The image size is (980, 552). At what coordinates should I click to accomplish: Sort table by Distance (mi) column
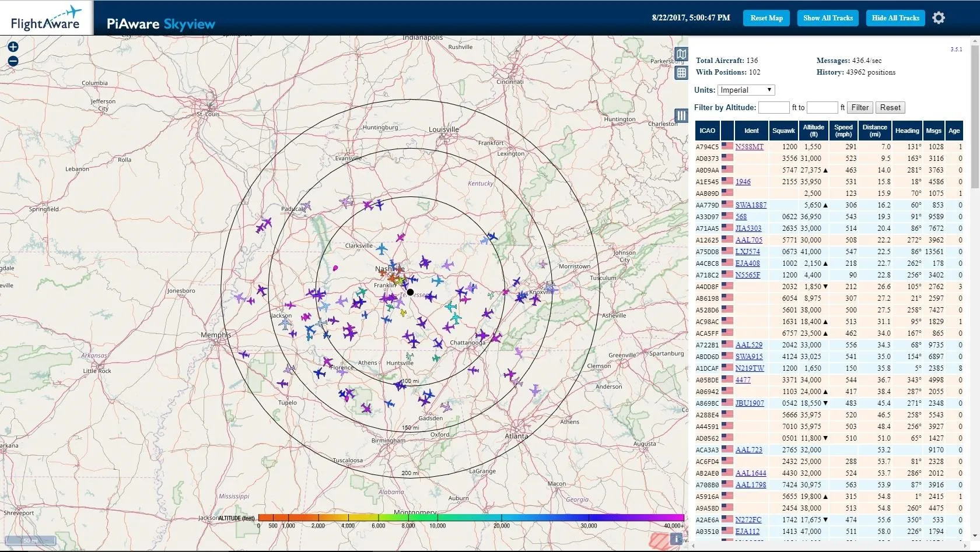coord(875,131)
